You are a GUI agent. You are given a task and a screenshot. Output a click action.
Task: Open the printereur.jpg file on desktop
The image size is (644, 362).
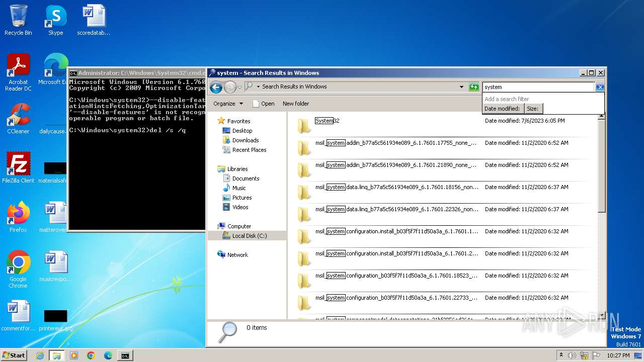pos(55,320)
